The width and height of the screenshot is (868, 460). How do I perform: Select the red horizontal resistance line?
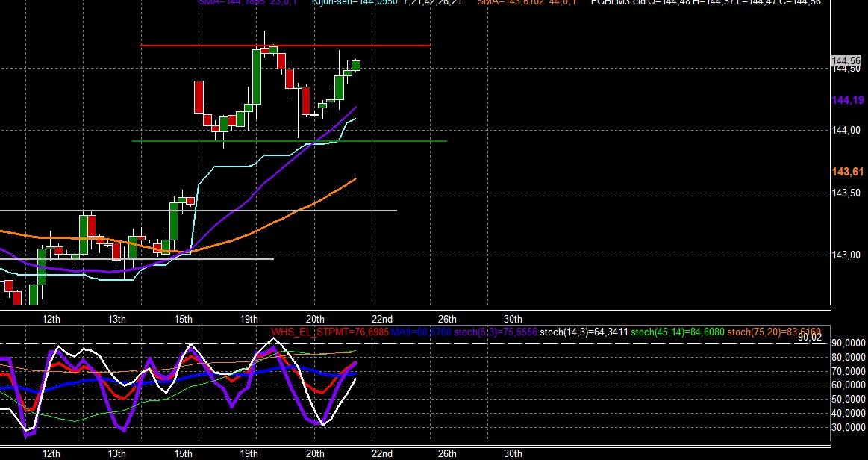click(286, 46)
